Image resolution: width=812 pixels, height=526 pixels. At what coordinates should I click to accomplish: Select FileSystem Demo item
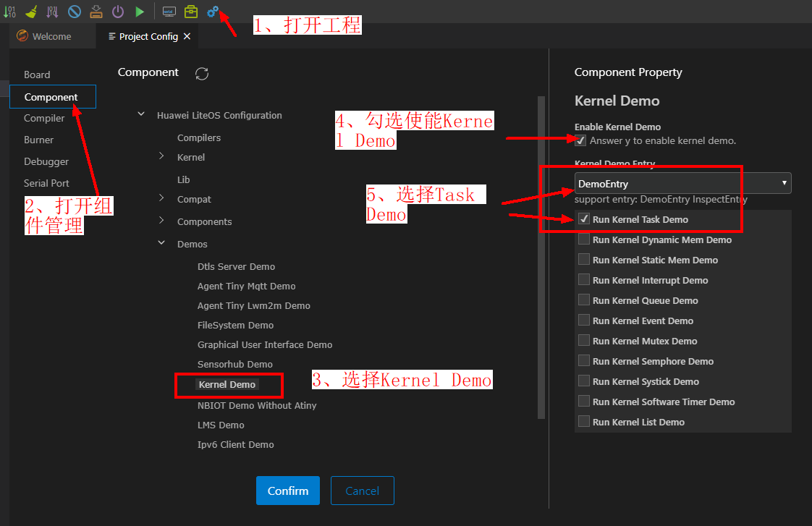[x=235, y=325]
